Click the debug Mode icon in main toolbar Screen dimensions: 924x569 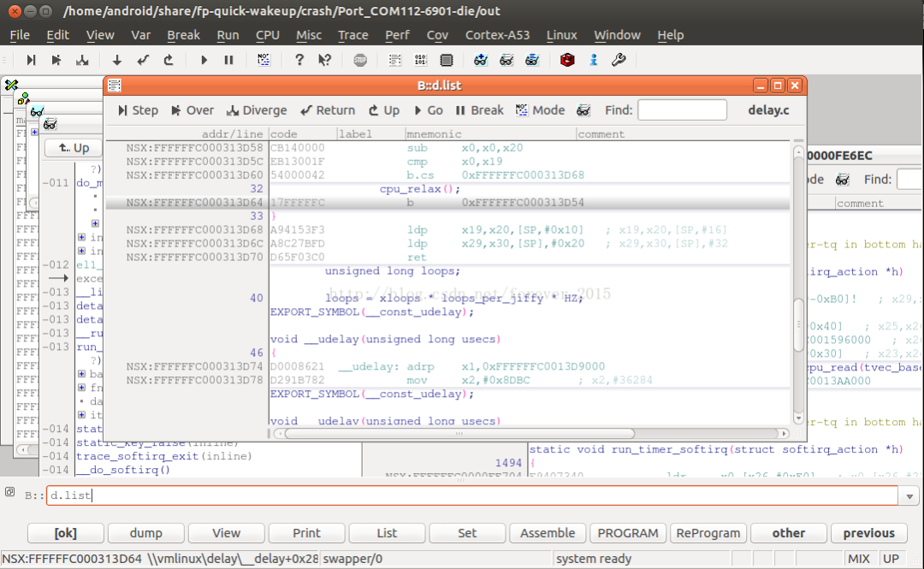(264, 60)
